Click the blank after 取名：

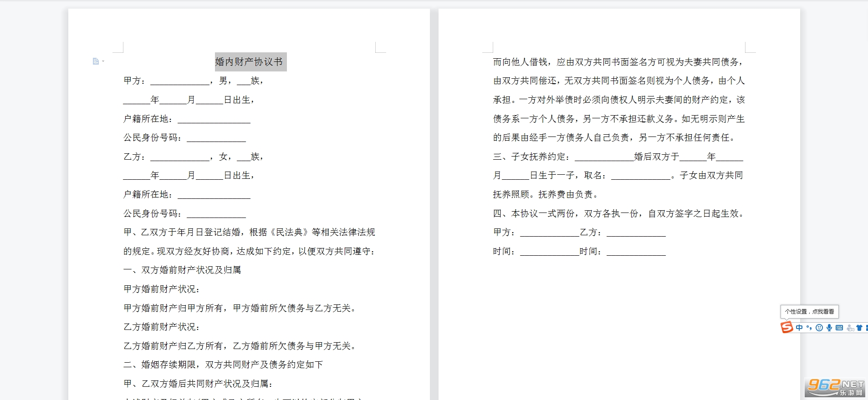click(x=641, y=176)
